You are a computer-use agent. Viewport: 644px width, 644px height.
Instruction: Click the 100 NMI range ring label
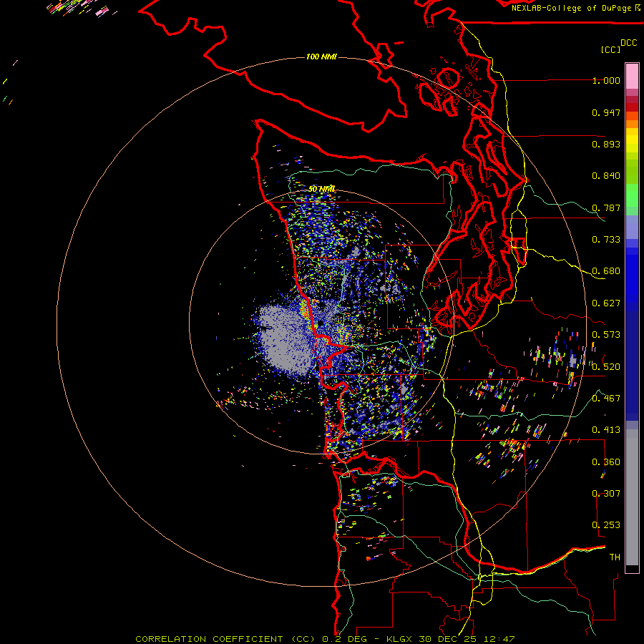click(321, 57)
